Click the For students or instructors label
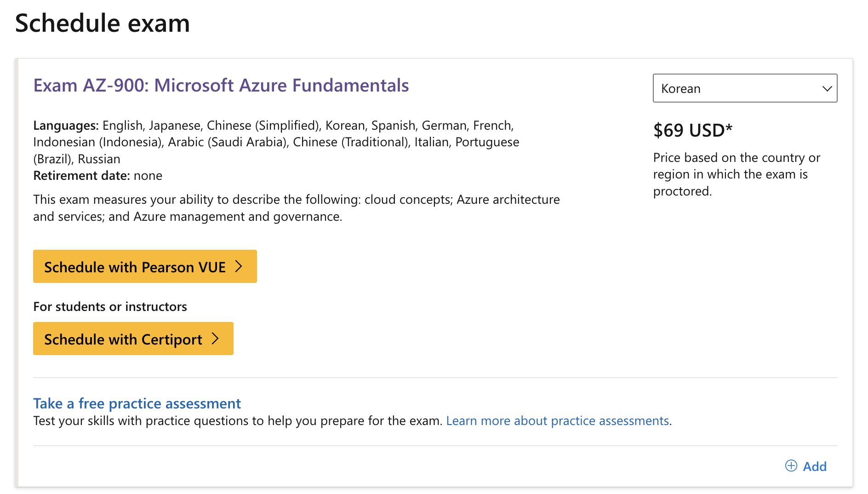Image resolution: width=868 pixels, height=494 pixels. pos(110,307)
